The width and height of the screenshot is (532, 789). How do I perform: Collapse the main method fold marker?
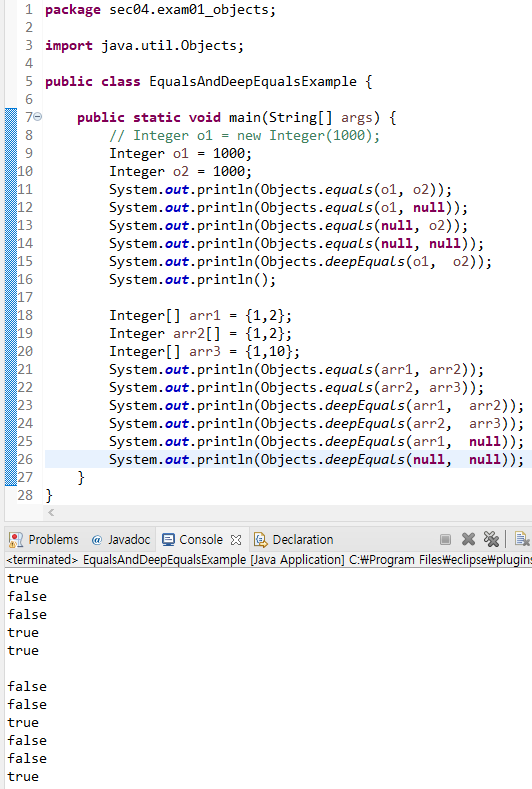(x=38, y=117)
